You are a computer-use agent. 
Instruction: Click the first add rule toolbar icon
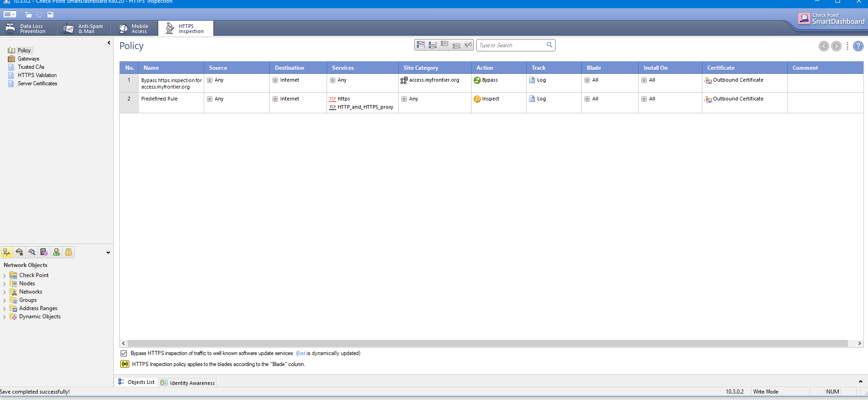420,45
